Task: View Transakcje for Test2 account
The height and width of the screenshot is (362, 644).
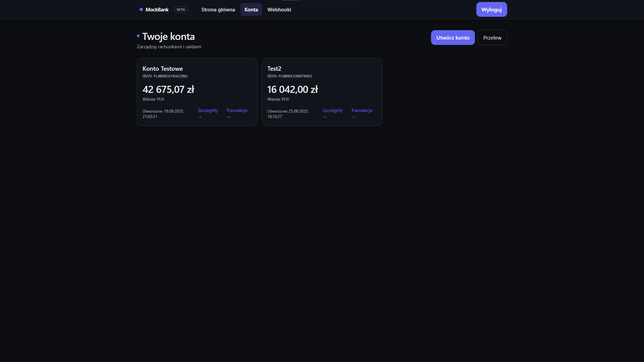Action: point(362,113)
